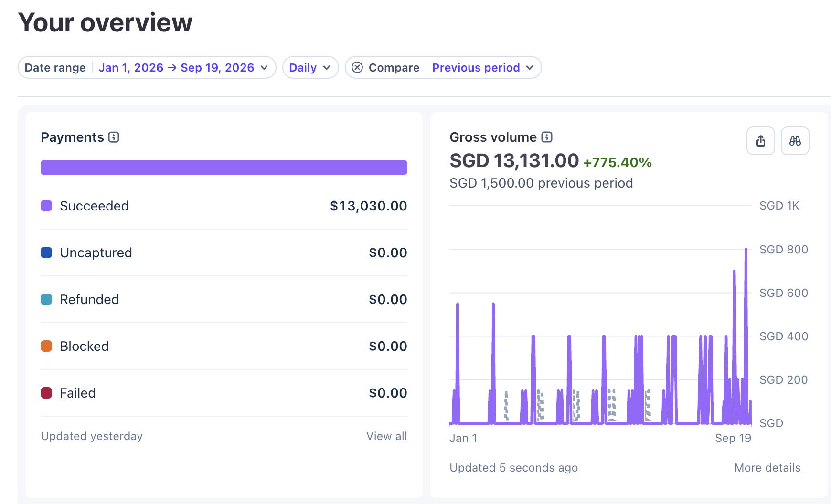Screen dimensions: 831x504
Task: Click the Payments card title
Action: click(x=72, y=137)
